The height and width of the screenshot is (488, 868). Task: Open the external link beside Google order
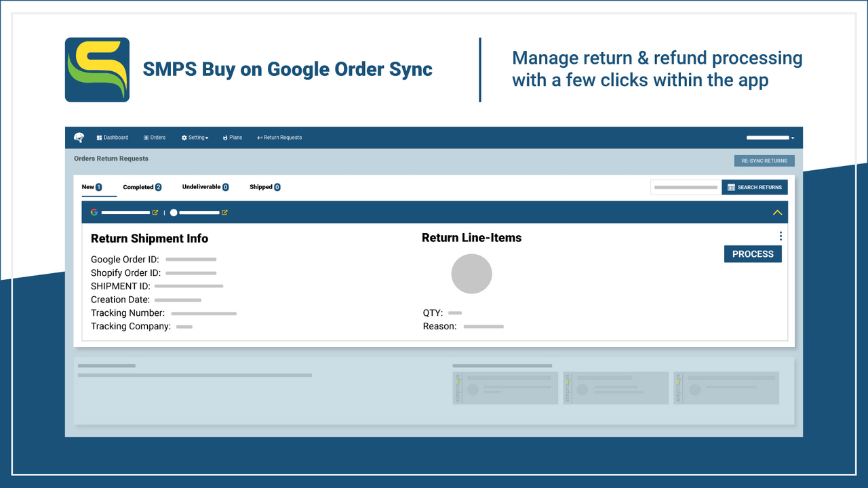click(x=155, y=211)
